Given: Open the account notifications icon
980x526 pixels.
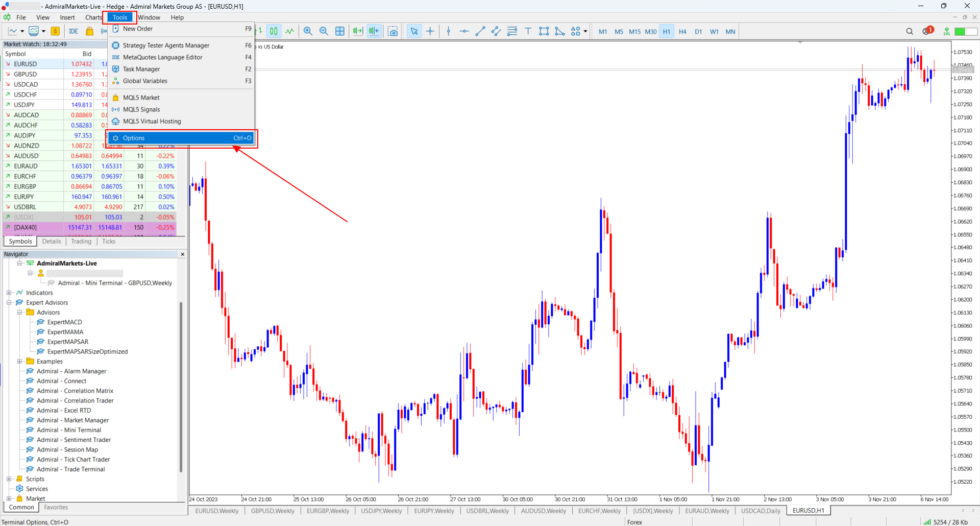Looking at the screenshot, I should (x=927, y=31).
